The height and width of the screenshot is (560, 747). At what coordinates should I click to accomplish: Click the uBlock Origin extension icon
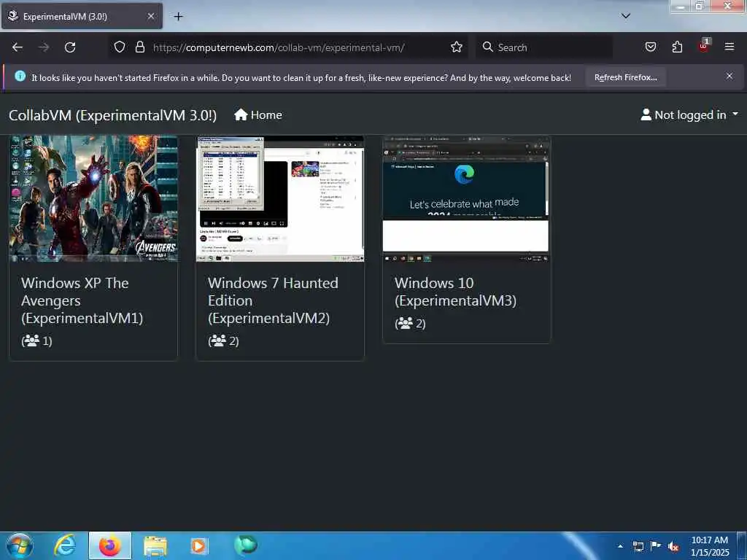point(704,46)
